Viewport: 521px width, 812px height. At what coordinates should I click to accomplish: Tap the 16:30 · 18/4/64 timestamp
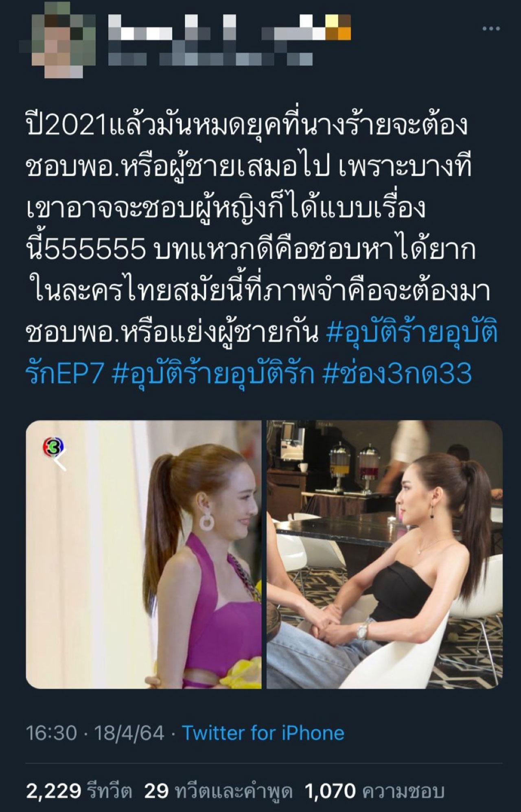[95, 733]
